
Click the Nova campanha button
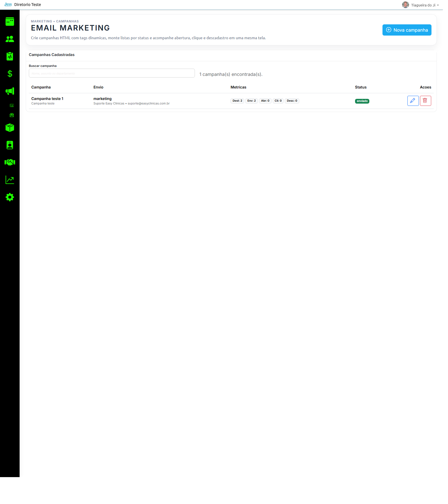407,30
